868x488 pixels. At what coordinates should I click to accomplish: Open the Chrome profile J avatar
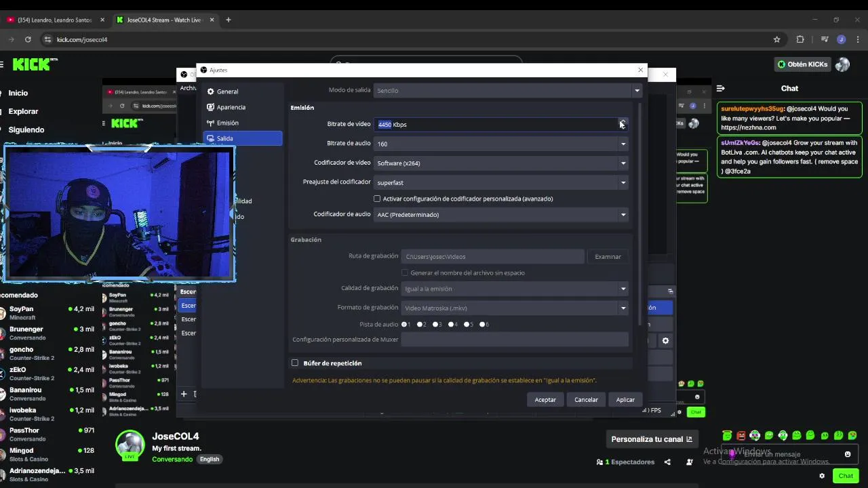(x=842, y=39)
